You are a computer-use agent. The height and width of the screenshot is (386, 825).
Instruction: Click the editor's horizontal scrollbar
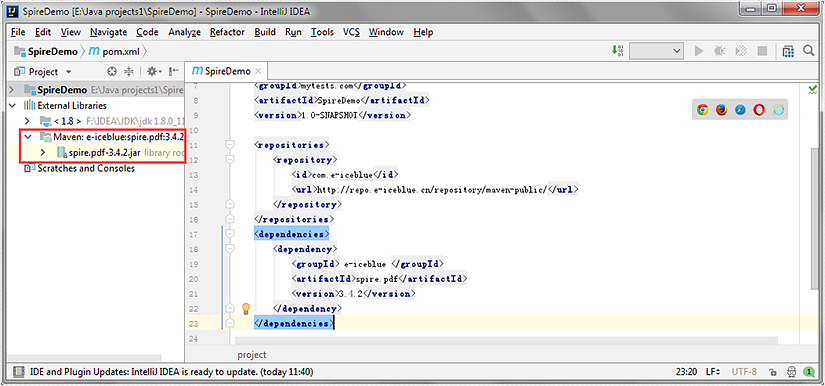[x=506, y=341]
